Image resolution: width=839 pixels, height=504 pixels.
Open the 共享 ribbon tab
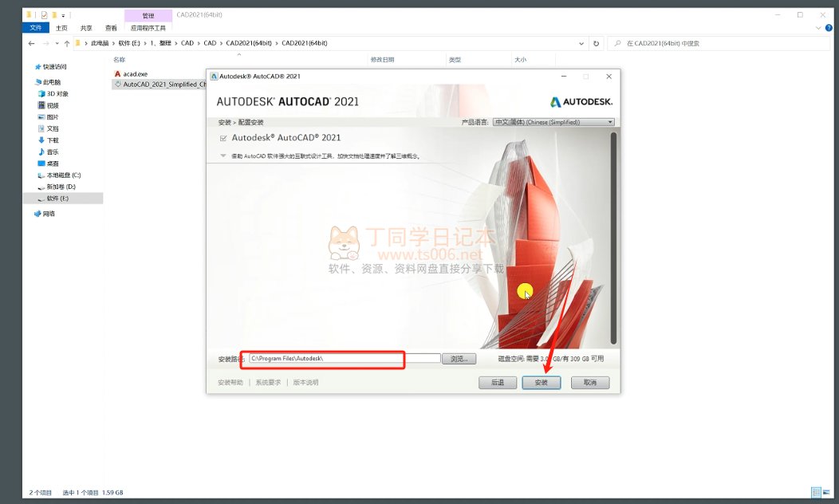click(x=86, y=28)
